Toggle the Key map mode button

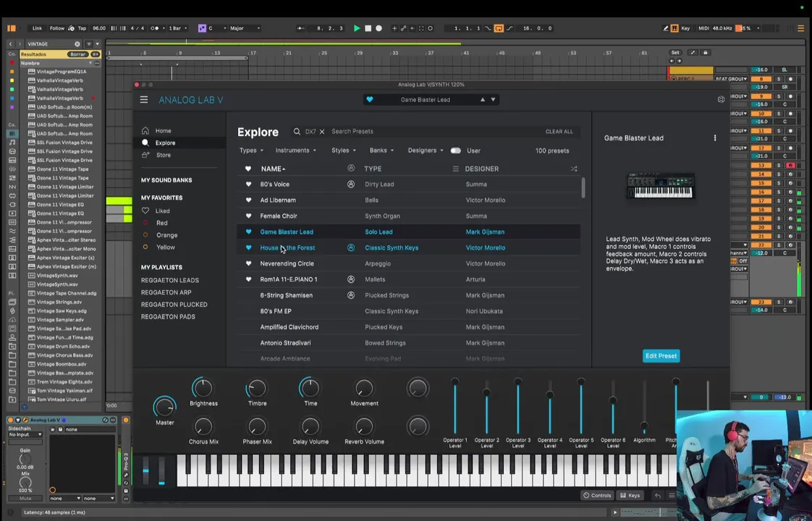tap(685, 28)
